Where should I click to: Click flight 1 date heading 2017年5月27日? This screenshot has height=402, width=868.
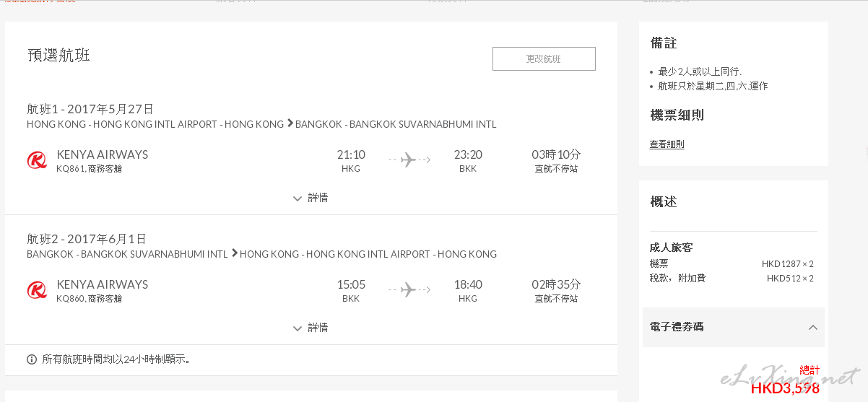[x=110, y=109]
